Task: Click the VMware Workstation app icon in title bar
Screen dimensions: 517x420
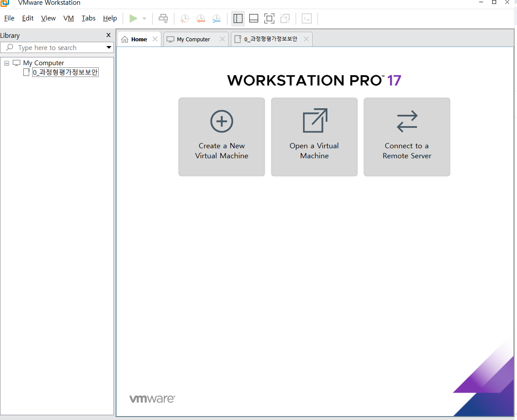Action: pyautogui.click(x=5, y=3)
